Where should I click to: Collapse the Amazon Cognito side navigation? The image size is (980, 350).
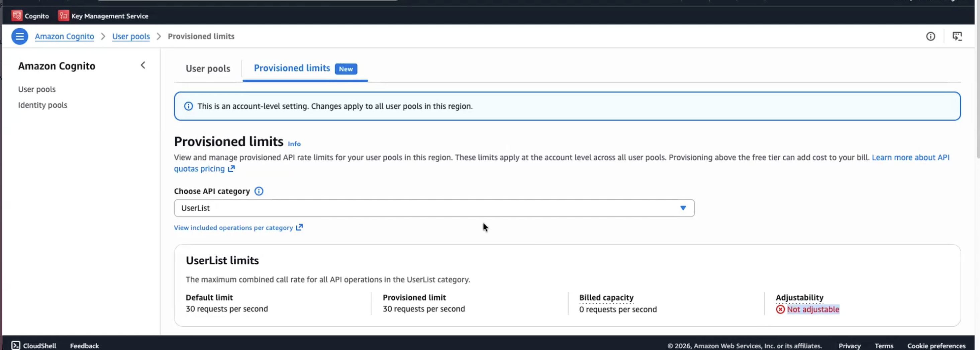tap(143, 66)
